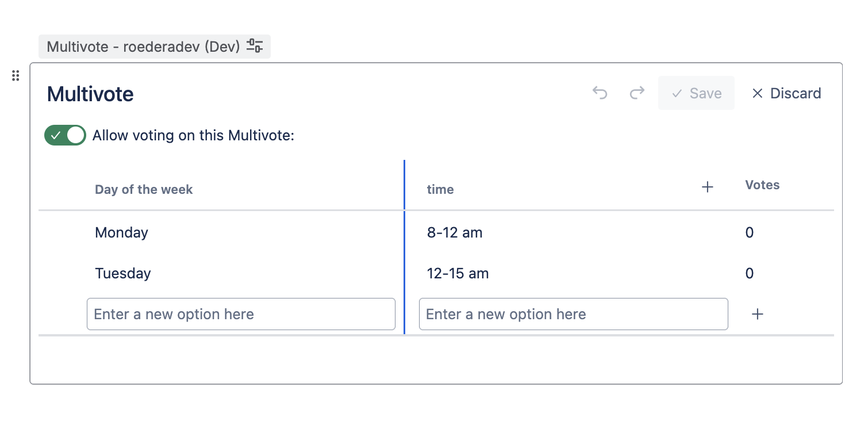Click the Multivote - roederadev (Dev) label

pos(143,47)
